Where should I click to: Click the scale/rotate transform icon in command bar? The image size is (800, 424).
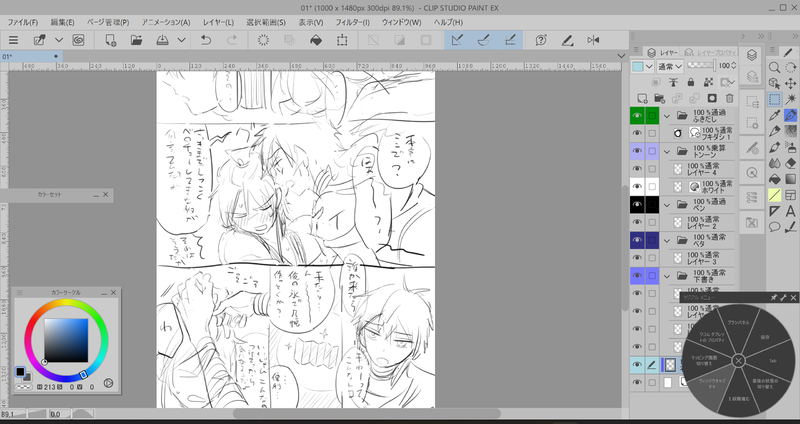click(342, 40)
